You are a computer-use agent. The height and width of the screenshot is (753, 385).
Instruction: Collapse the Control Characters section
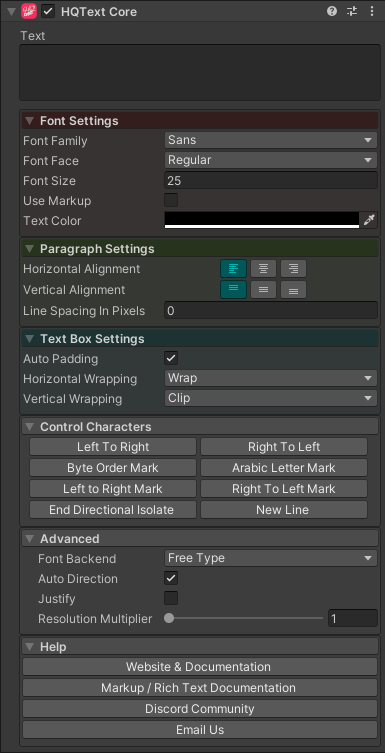(x=30, y=426)
